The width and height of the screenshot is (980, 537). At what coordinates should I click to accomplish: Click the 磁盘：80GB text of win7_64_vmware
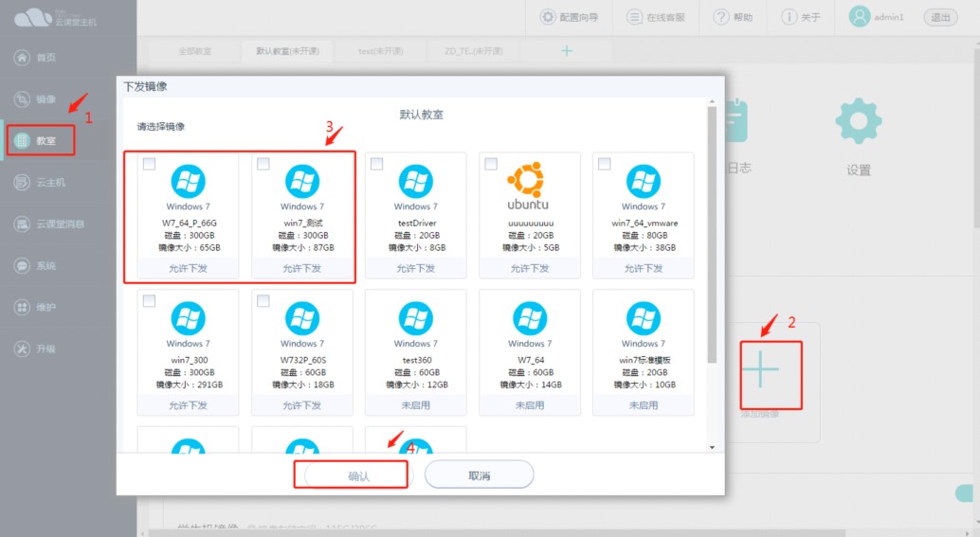coord(645,236)
